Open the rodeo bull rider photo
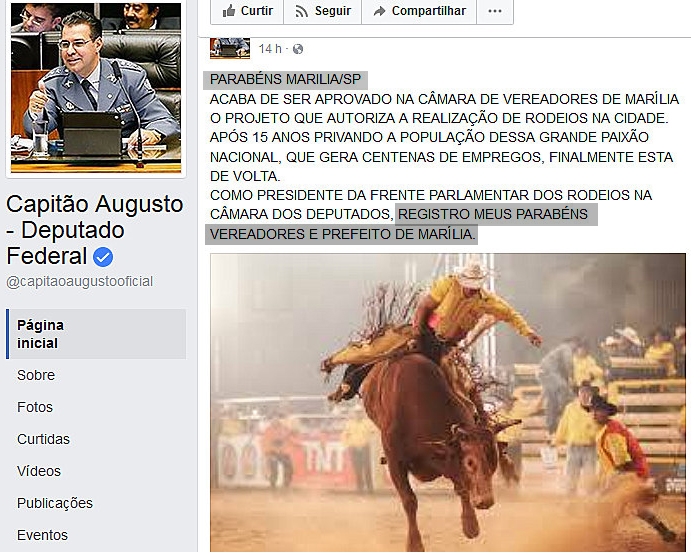The height and width of the screenshot is (552, 691). coord(448,402)
